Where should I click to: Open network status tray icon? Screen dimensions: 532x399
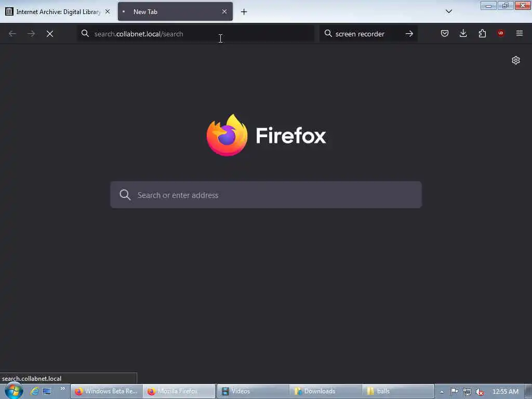467,392
